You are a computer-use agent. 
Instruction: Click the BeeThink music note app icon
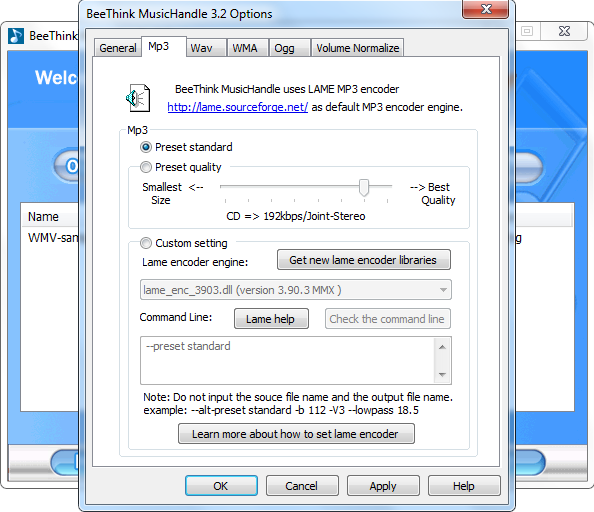[16, 36]
